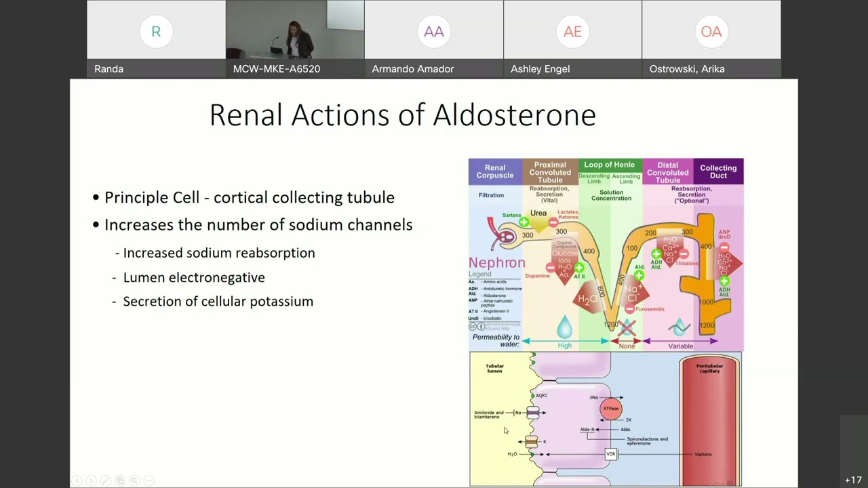
Task: Go to previous slide with slideshow arrow
Action: click(77, 481)
